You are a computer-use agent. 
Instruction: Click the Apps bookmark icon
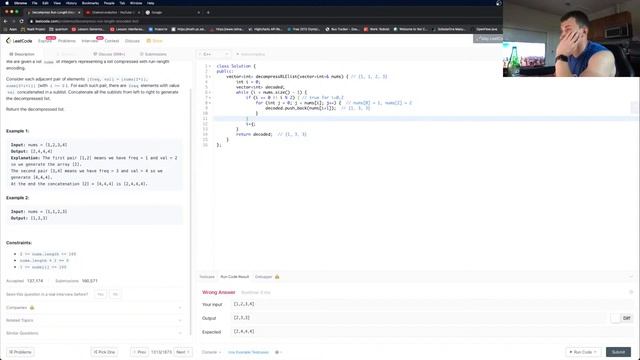6,29
